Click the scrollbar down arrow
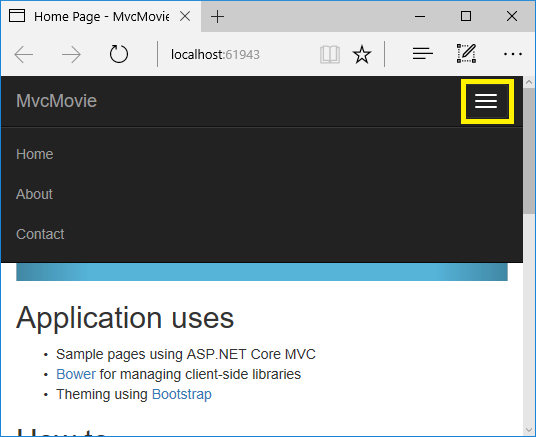 pyautogui.click(x=529, y=430)
